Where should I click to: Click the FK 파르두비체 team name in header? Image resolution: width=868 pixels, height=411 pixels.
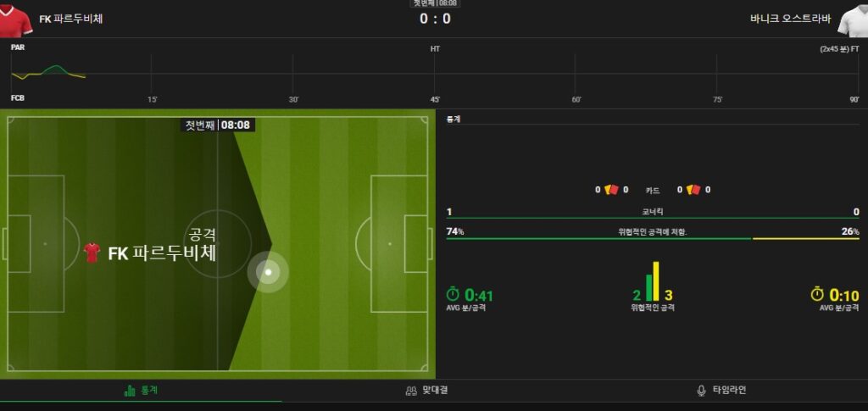(x=71, y=19)
